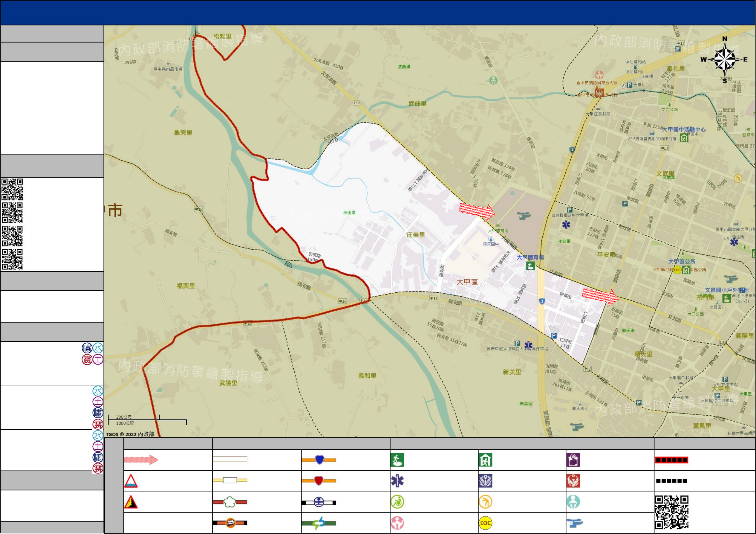The height and width of the screenshot is (534, 756).
Task: Click the green wheelchair facility icon in legend
Action: pyautogui.click(x=397, y=502)
